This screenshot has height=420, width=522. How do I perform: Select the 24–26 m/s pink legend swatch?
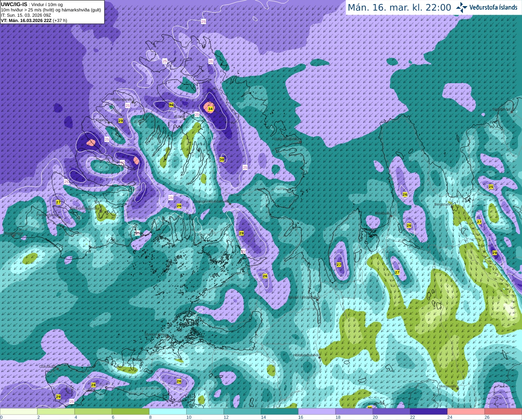(466, 411)
